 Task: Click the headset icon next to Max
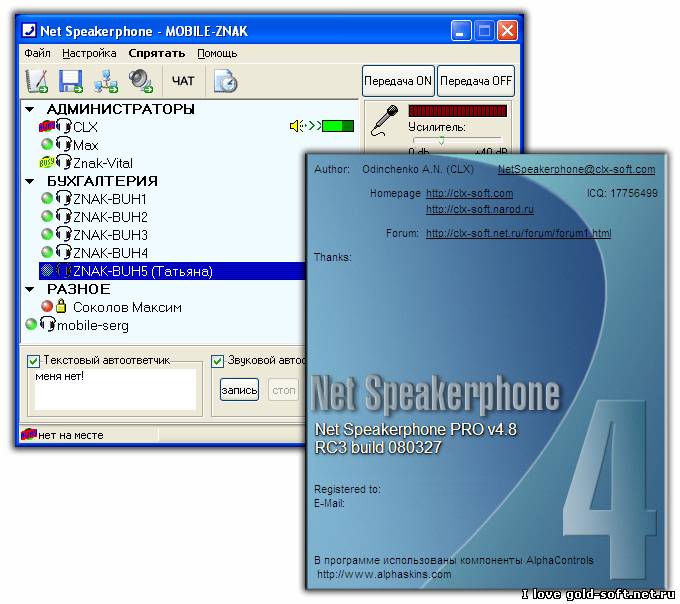pyautogui.click(x=63, y=144)
